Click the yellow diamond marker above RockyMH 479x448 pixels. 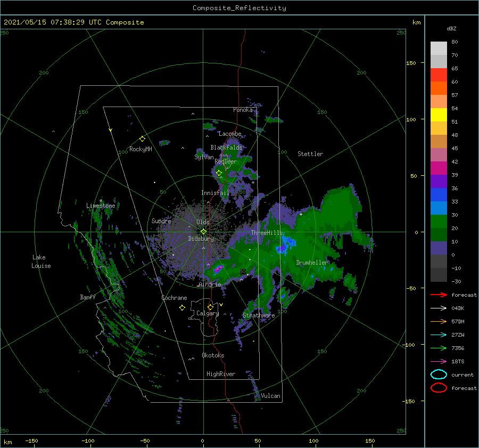click(x=142, y=139)
